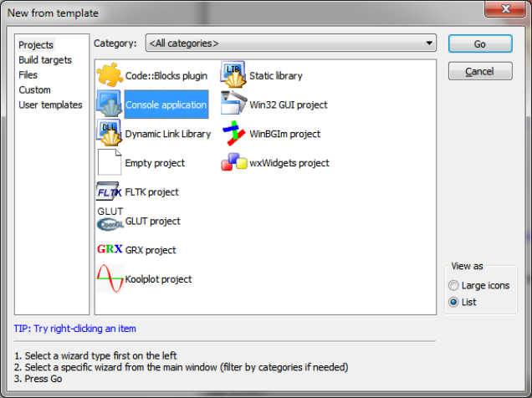The width and height of the screenshot is (532, 398).
Task: Click the Dynamic Link Library DLL icon
Action: tap(110, 133)
